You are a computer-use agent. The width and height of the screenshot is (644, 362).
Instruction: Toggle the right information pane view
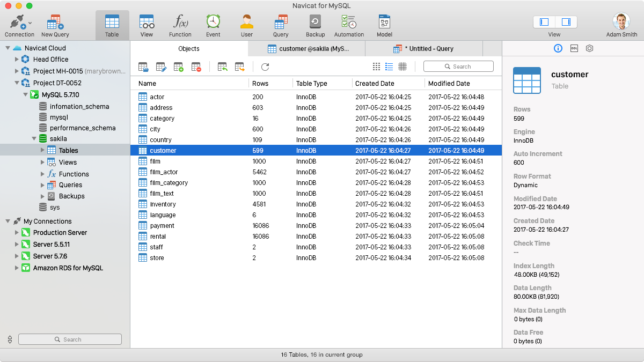[566, 22]
